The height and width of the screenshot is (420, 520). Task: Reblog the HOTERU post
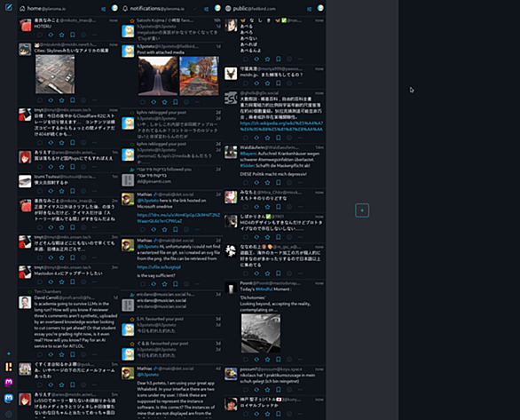[x=51, y=35]
